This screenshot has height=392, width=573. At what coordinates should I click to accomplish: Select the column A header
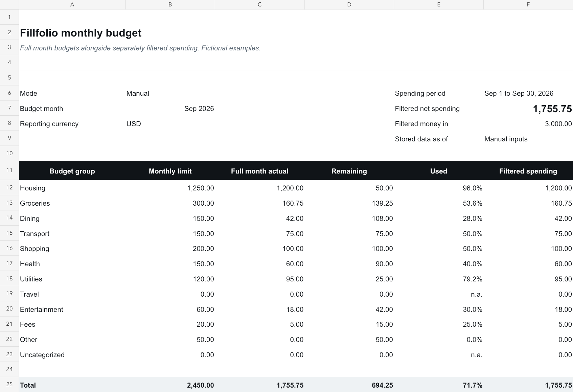click(x=72, y=5)
